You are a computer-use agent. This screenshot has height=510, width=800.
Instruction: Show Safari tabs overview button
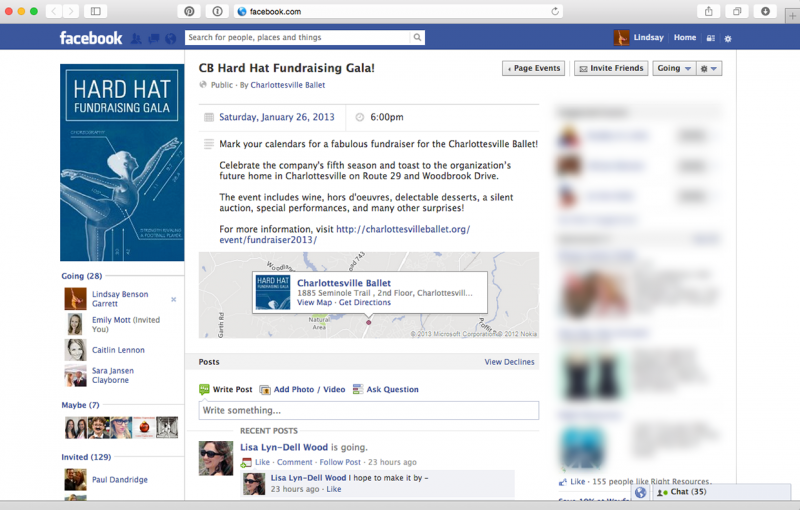[x=737, y=11]
